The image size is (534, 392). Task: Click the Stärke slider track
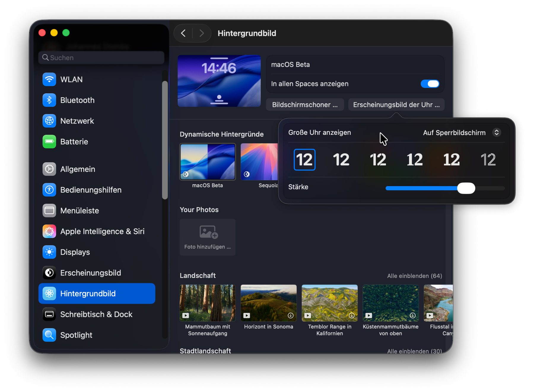pyautogui.click(x=421, y=188)
